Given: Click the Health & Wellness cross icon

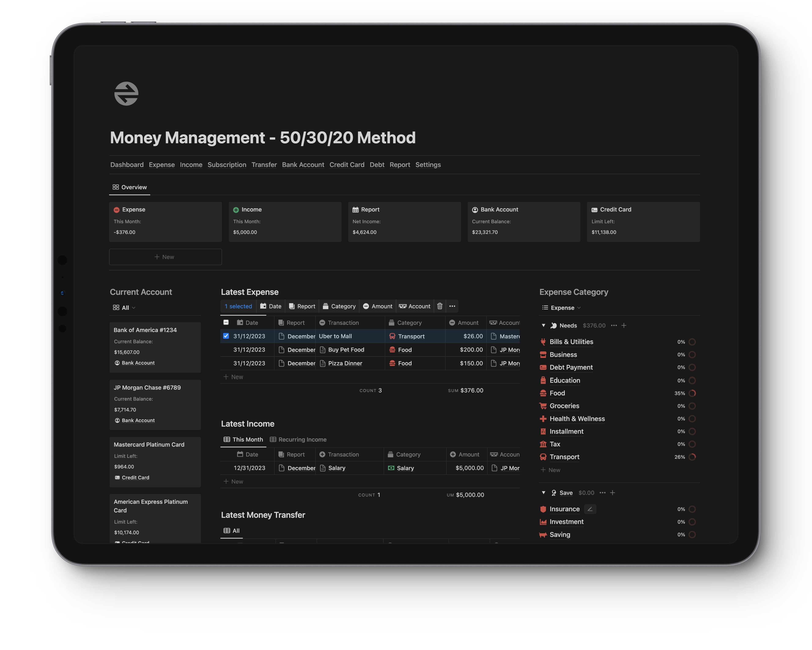Looking at the screenshot, I should click(543, 419).
